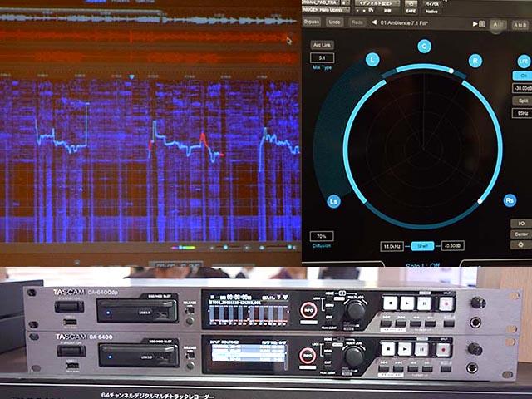532x399 pixels.
Task: Click Record button on DA-6400 recorder
Action: (x=443, y=350)
